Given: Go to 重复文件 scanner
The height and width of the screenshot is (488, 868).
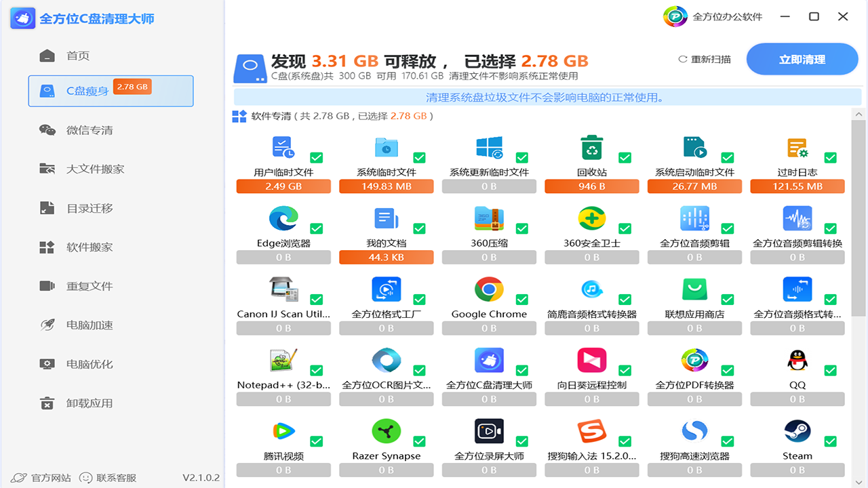Looking at the screenshot, I should (87, 286).
